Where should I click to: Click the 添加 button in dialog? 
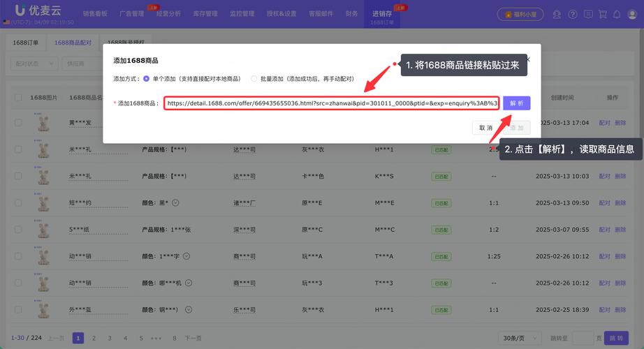click(517, 128)
